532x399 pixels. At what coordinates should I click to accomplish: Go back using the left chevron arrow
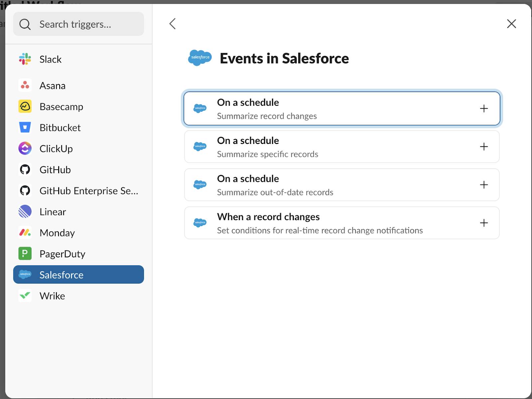172,24
